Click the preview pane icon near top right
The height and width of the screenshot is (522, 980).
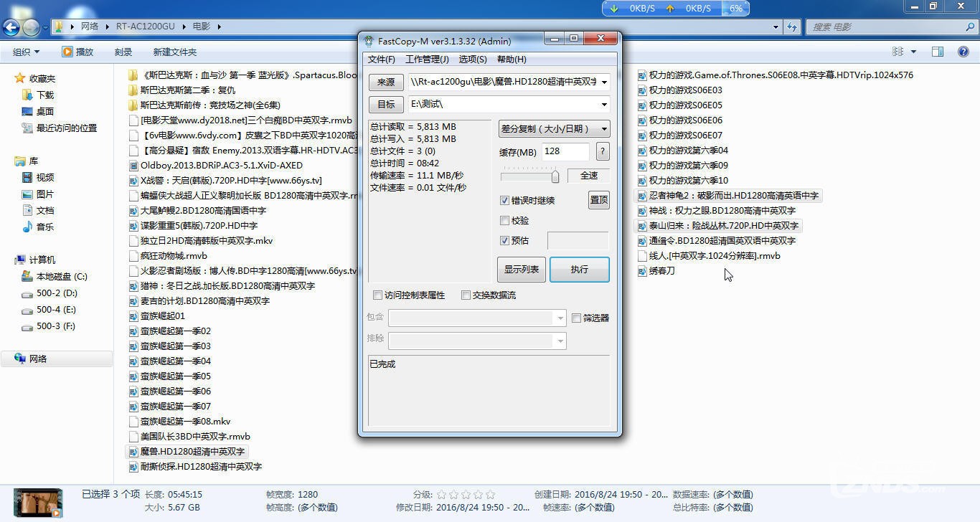tap(937, 52)
